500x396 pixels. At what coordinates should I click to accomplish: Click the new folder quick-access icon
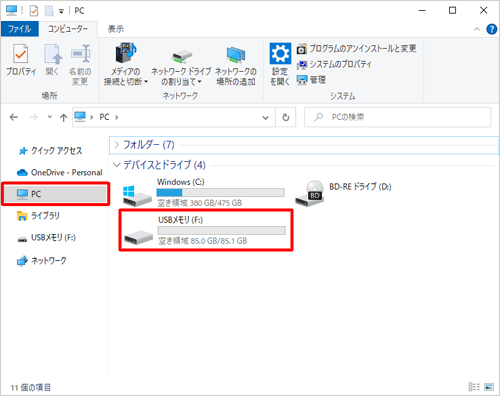pyautogui.click(x=49, y=11)
